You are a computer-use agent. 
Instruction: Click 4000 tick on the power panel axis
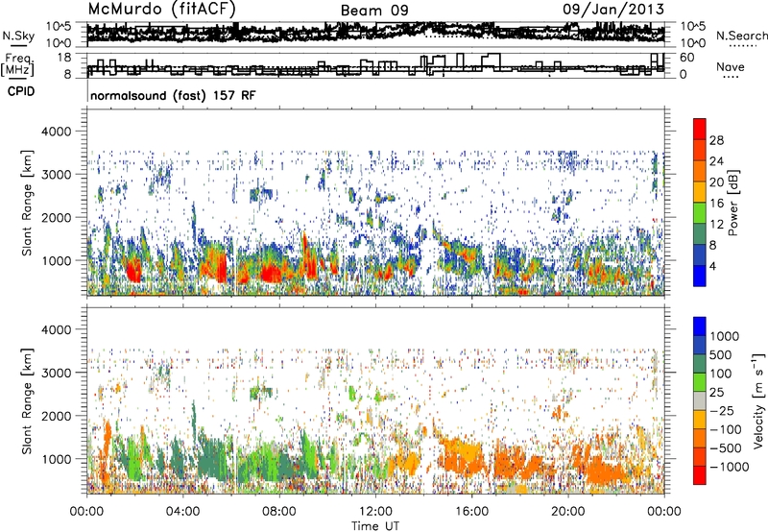coord(56,132)
